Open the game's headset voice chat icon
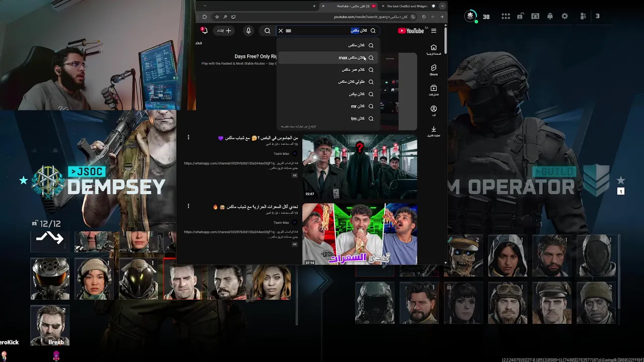Viewport: 644px width, 362px height. coord(535,16)
